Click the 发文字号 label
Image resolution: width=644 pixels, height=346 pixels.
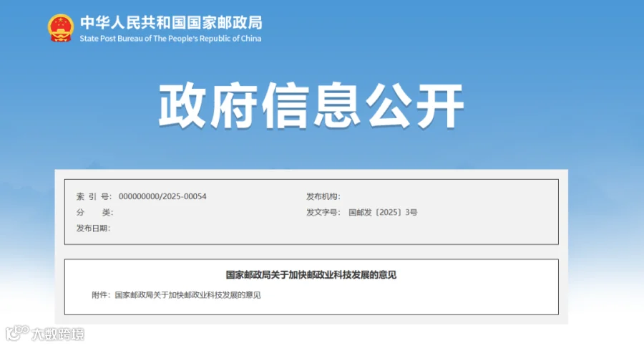pos(323,213)
